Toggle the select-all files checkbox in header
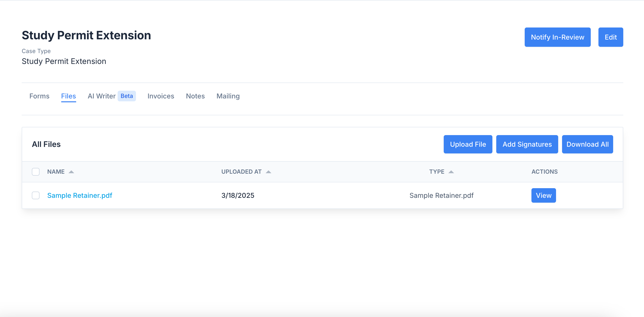Screen dimensions: 644x317 [36, 172]
